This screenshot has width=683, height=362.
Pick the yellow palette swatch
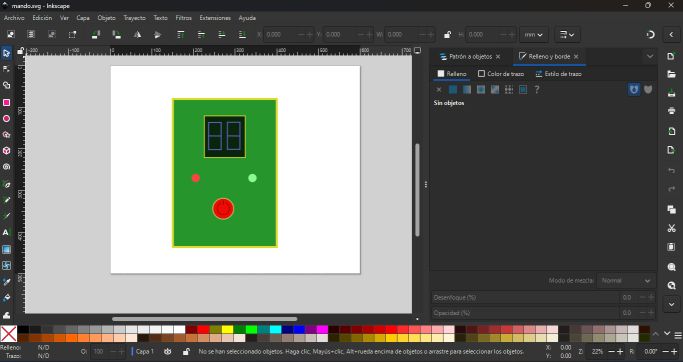point(227,329)
